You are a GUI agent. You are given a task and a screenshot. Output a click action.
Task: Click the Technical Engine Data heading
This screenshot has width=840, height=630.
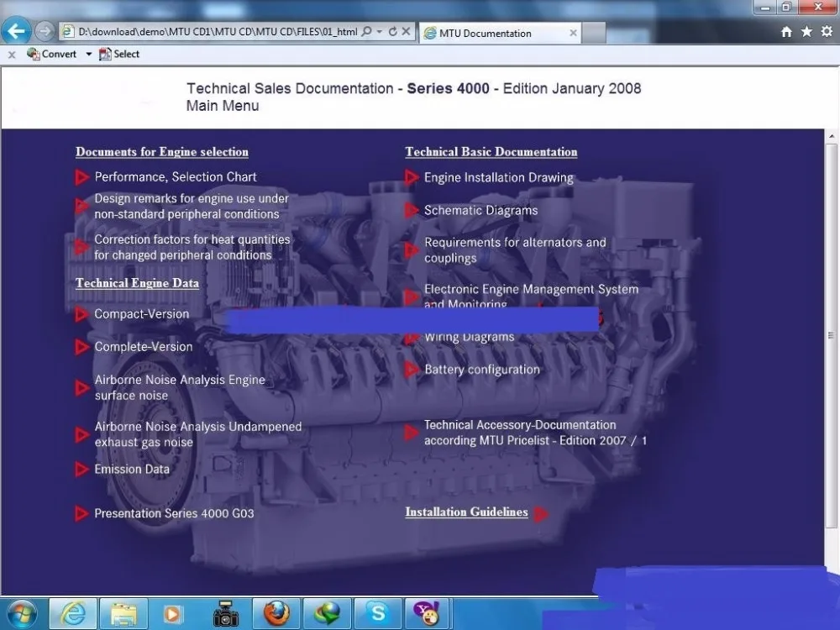(x=137, y=283)
